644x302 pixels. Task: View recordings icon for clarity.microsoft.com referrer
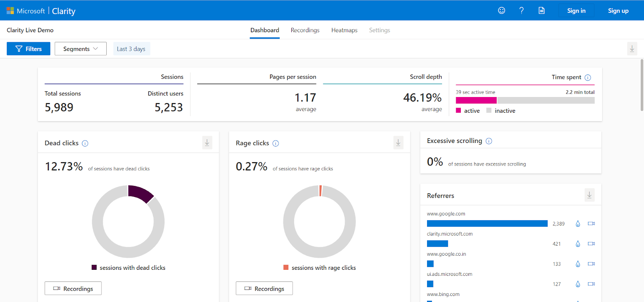tap(591, 244)
